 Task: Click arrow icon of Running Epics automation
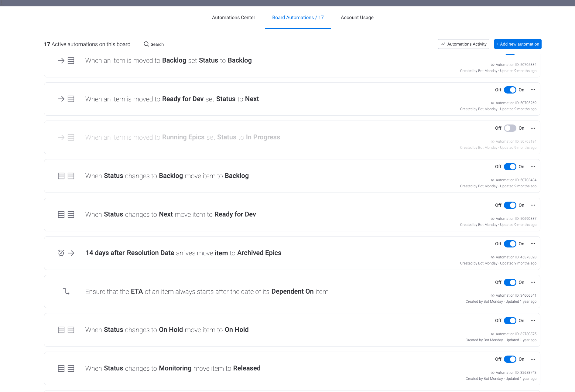click(61, 138)
